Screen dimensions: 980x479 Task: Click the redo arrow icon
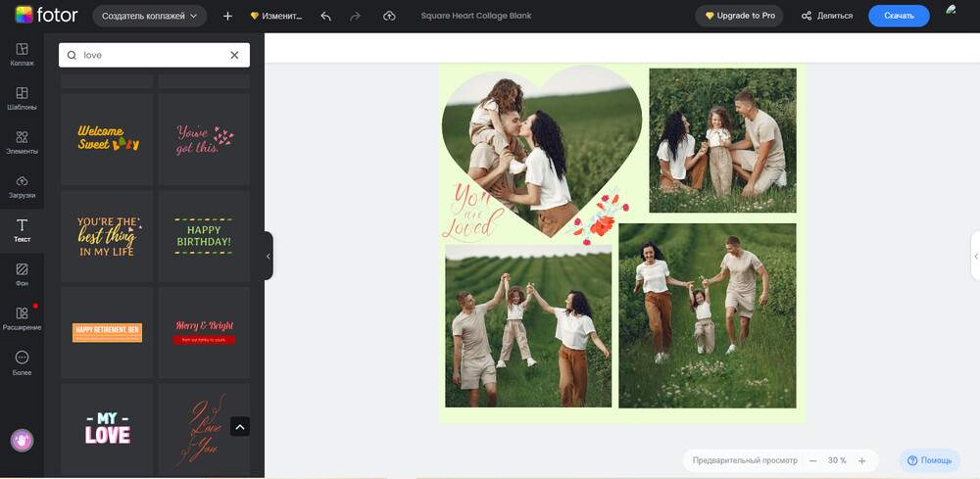coord(356,16)
